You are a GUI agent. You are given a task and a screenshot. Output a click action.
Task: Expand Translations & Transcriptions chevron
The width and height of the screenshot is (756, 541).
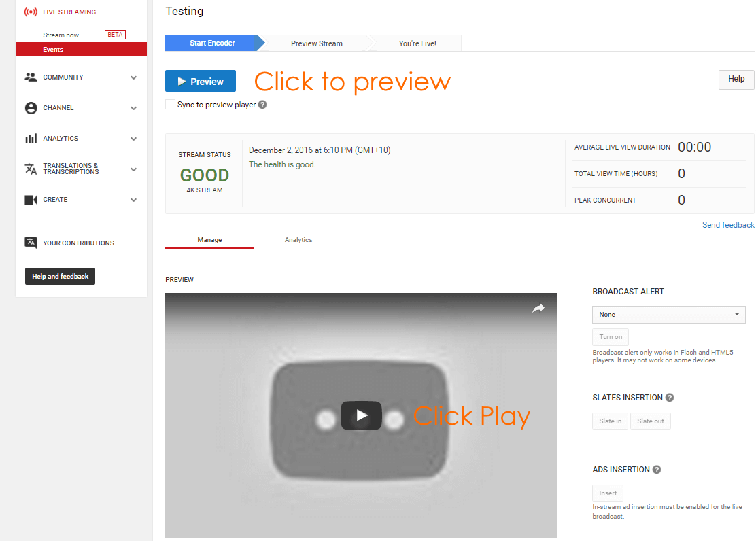pos(133,169)
